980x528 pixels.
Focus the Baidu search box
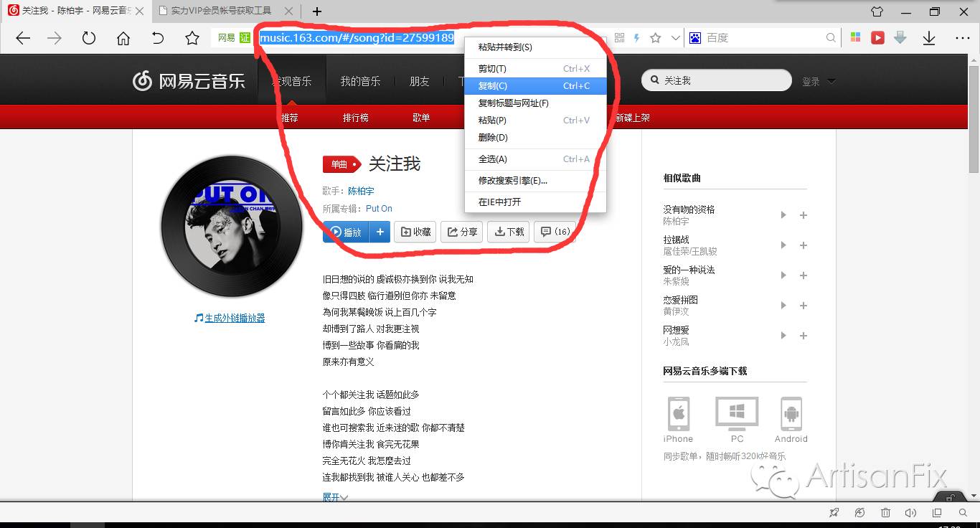[x=764, y=38]
